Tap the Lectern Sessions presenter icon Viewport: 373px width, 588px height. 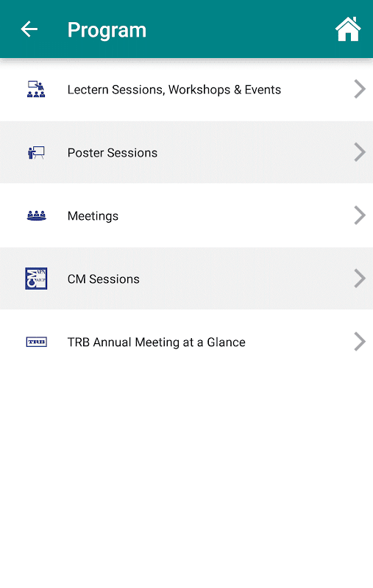coord(36,89)
